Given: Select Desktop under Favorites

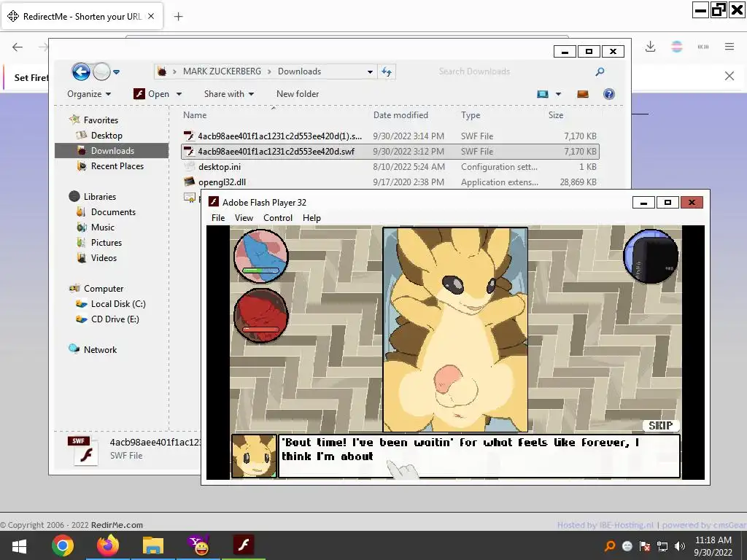Looking at the screenshot, I should [x=107, y=135].
